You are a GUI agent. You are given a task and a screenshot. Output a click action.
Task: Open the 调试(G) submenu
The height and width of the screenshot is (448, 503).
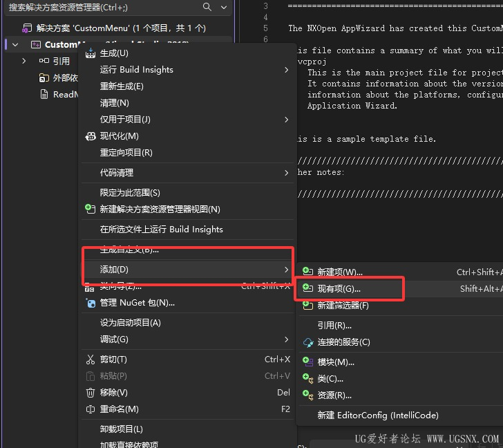coord(188,339)
